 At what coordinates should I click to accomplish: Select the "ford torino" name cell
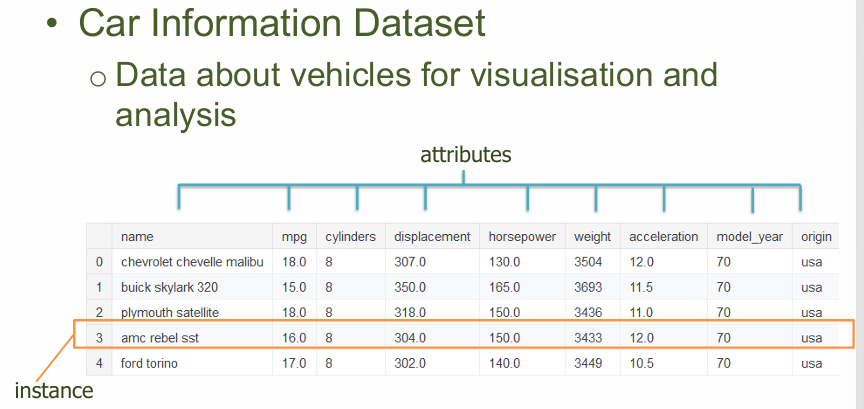pyautogui.click(x=149, y=363)
